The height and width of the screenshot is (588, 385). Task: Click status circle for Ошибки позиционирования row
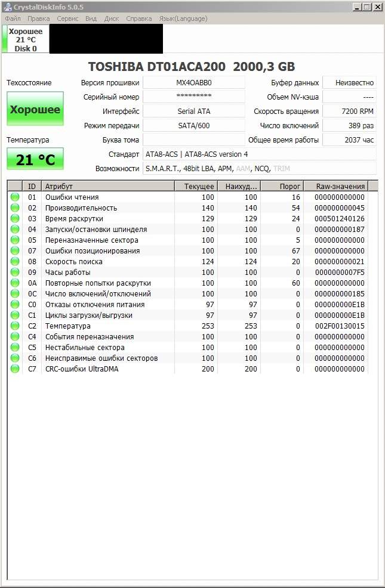tap(15, 250)
